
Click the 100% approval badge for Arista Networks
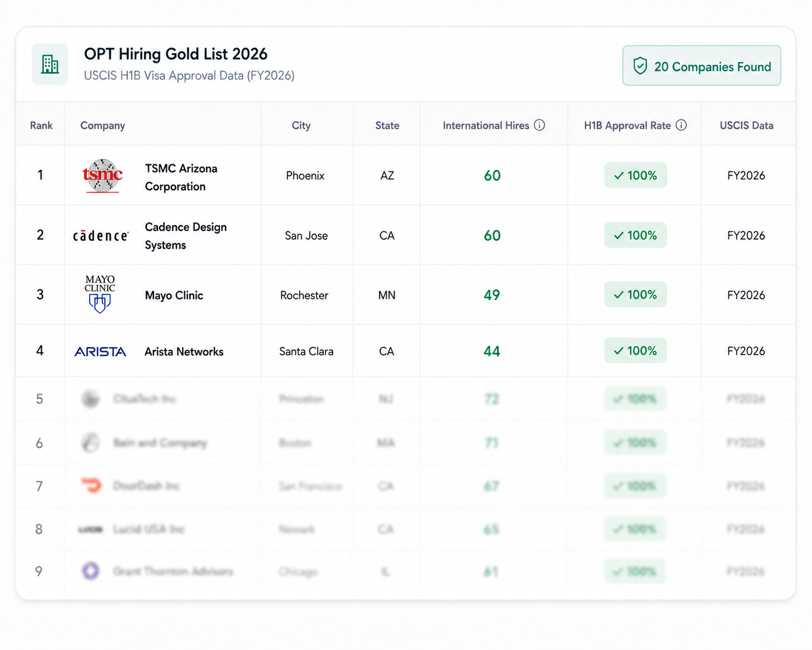(635, 350)
